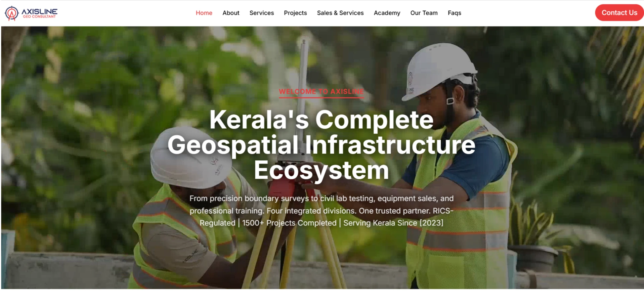
Task: Click the word Ecosystem in the headline
Action: tap(321, 170)
